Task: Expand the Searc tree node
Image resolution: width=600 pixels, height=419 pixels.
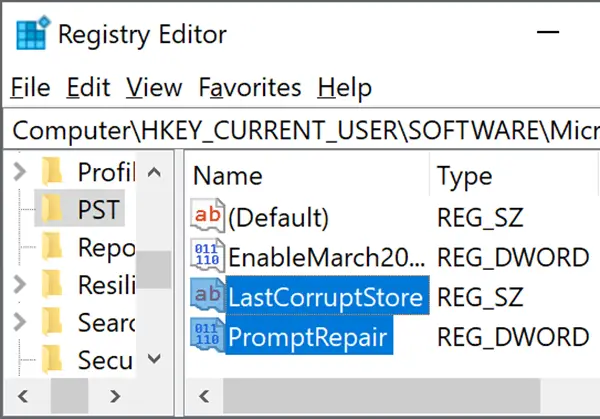Action: click(x=20, y=322)
